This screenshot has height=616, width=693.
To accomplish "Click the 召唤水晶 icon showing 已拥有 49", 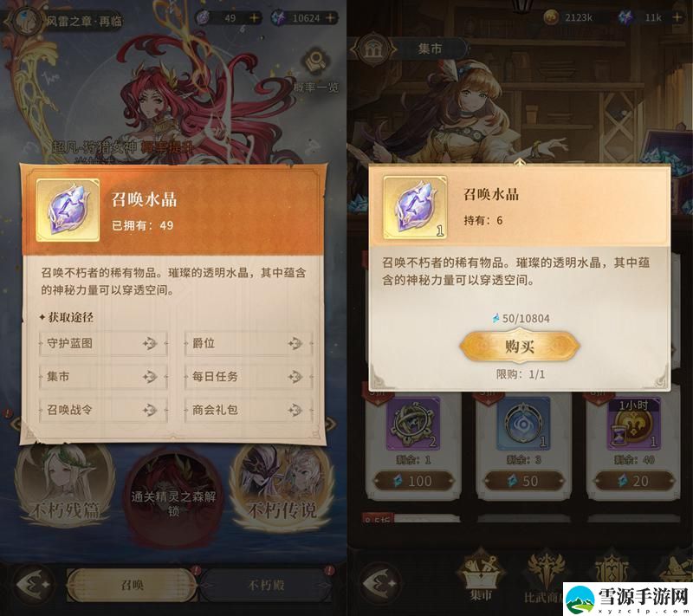I will tap(68, 211).
